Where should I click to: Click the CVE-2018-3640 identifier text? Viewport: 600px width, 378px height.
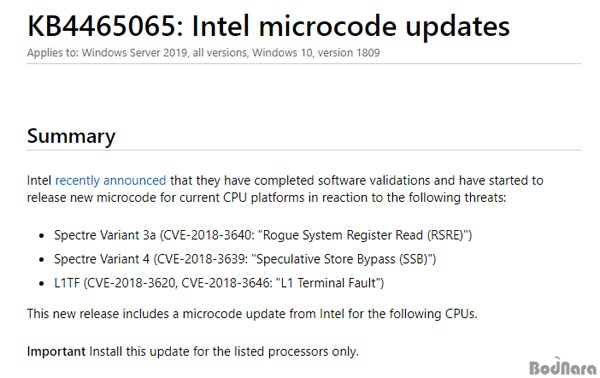(x=208, y=235)
